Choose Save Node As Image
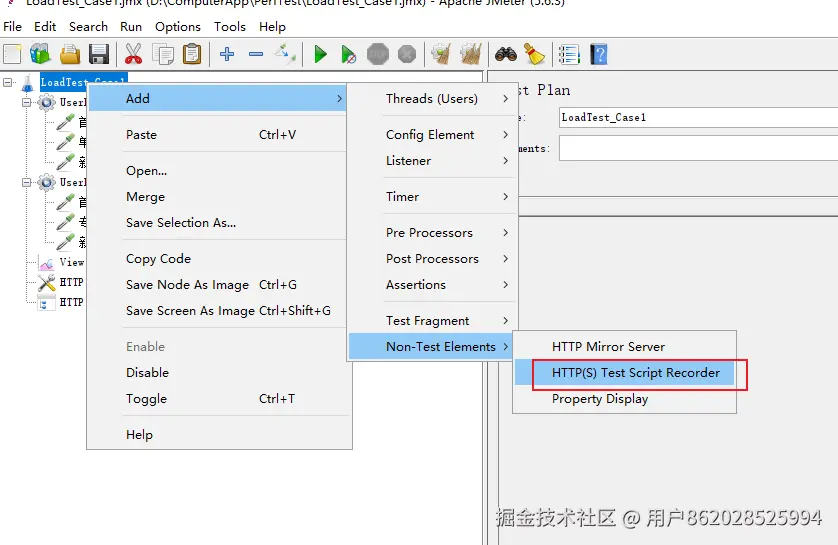The height and width of the screenshot is (545, 838). pyautogui.click(x=218, y=285)
